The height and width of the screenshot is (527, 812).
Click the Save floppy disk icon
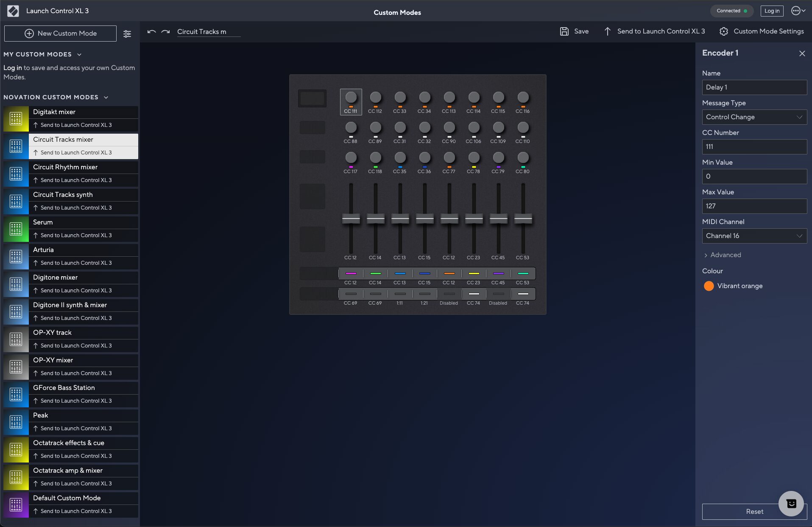tap(564, 31)
